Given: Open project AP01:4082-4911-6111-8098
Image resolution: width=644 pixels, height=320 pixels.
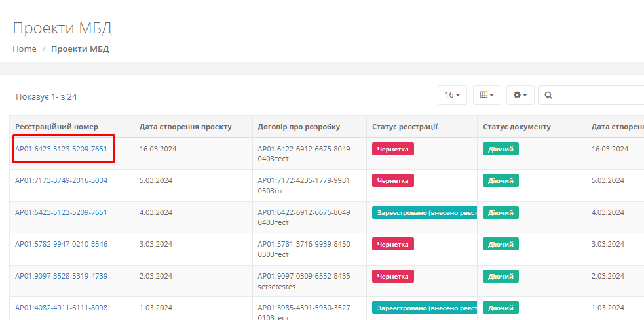Looking at the screenshot, I should click(x=61, y=308).
